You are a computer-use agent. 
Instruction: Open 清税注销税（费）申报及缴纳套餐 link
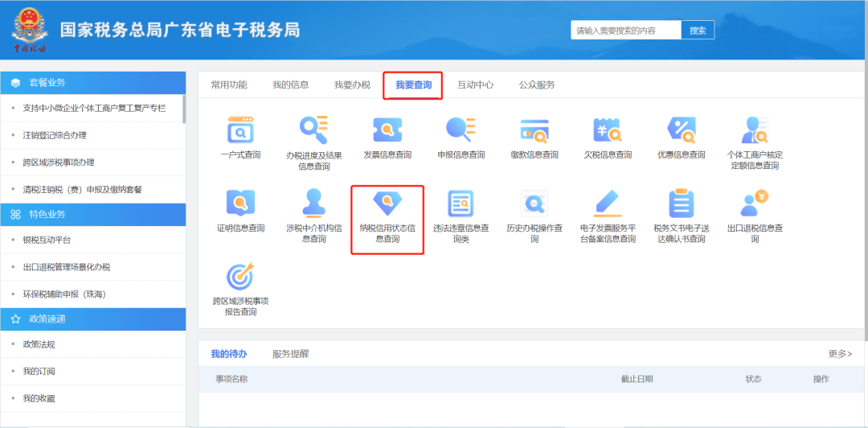[83, 190]
